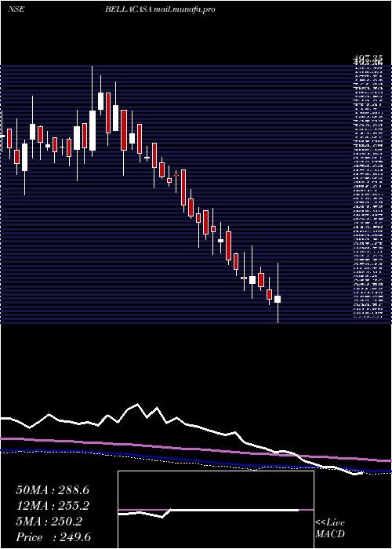Click the 12MA : 255.2 value
This screenshot has height=549, width=392.
click(53, 506)
